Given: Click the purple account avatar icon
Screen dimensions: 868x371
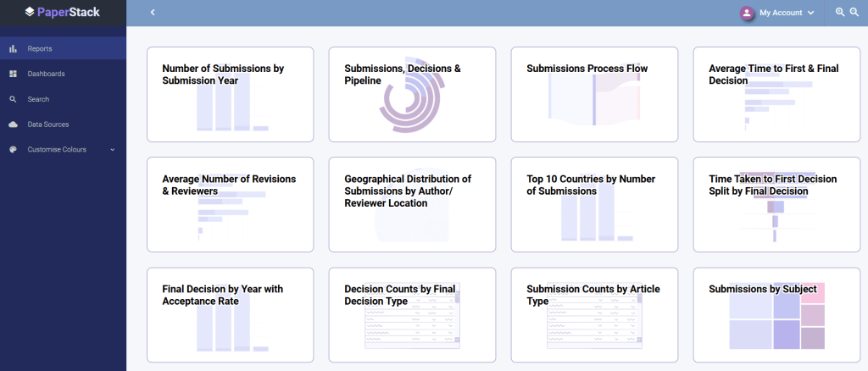Looking at the screenshot, I should click(x=747, y=13).
